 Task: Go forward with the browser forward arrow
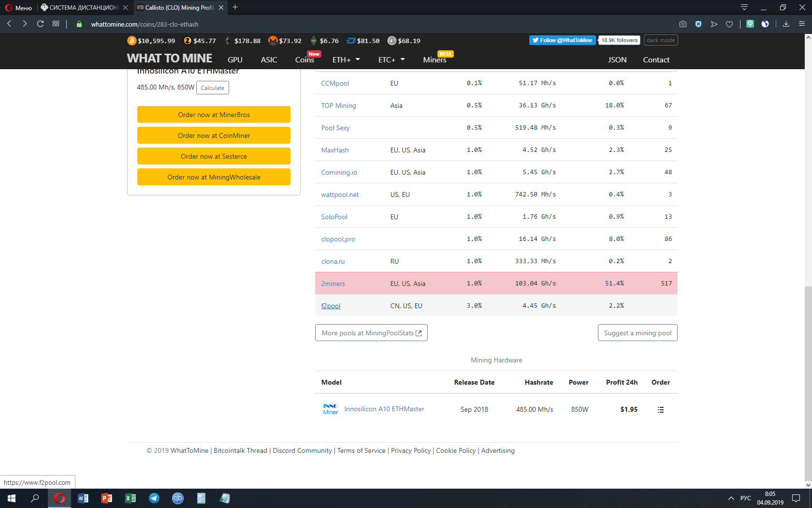point(25,24)
